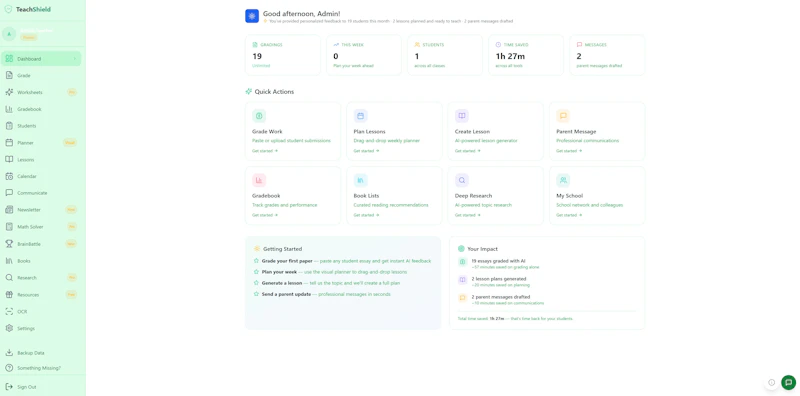This screenshot has width=800, height=396.
Task: Select Dashboard label in the sidebar menu
Action: [29, 59]
